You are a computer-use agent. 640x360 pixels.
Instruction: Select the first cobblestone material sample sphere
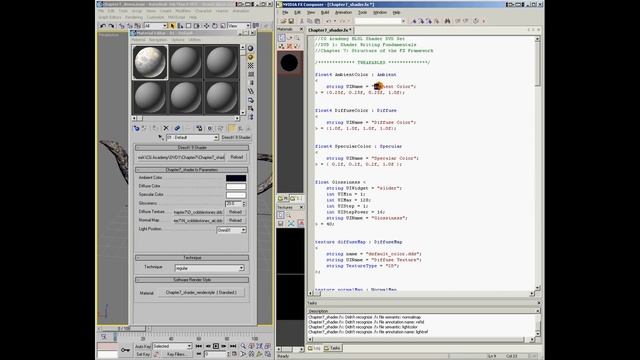coord(150,62)
